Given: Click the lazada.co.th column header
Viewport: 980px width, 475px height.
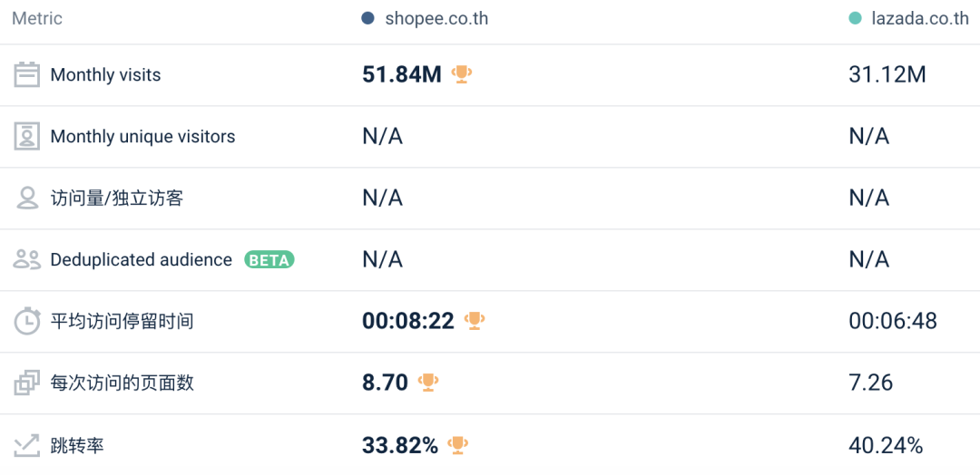Looking at the screenshot, I should [x=917, y=18].
